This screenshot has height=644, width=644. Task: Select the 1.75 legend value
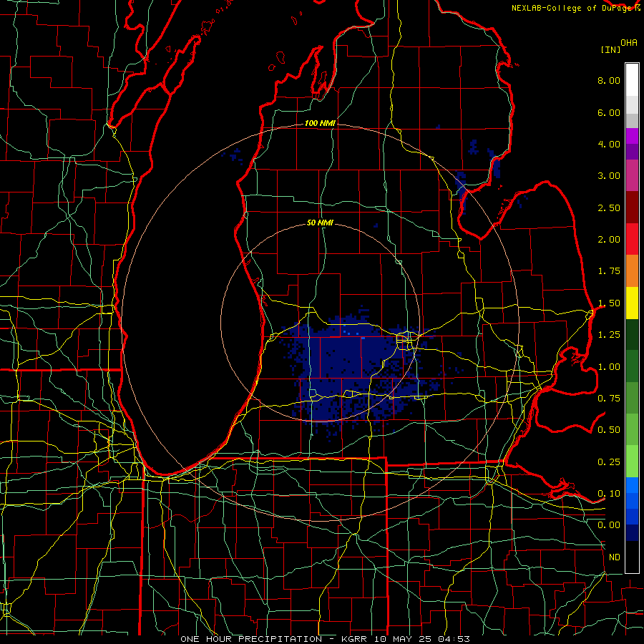click(x=609, y=271)
